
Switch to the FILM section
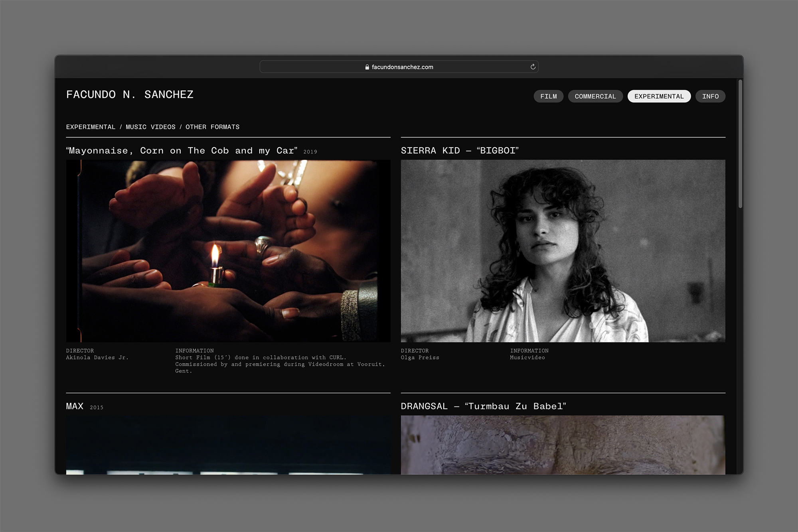548,96
